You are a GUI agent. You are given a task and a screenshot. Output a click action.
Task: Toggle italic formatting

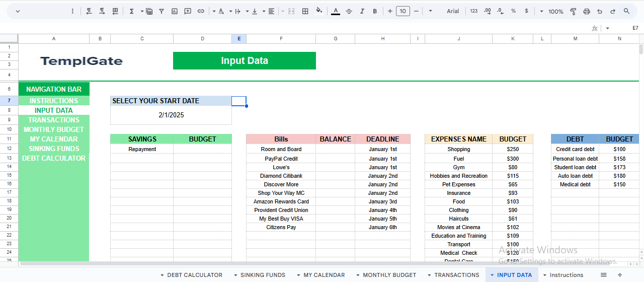click(x=362, y=11)
